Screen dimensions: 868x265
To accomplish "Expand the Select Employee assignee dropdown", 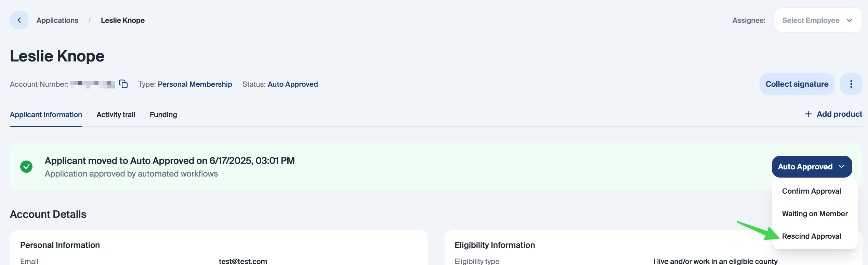I will 817,20.
